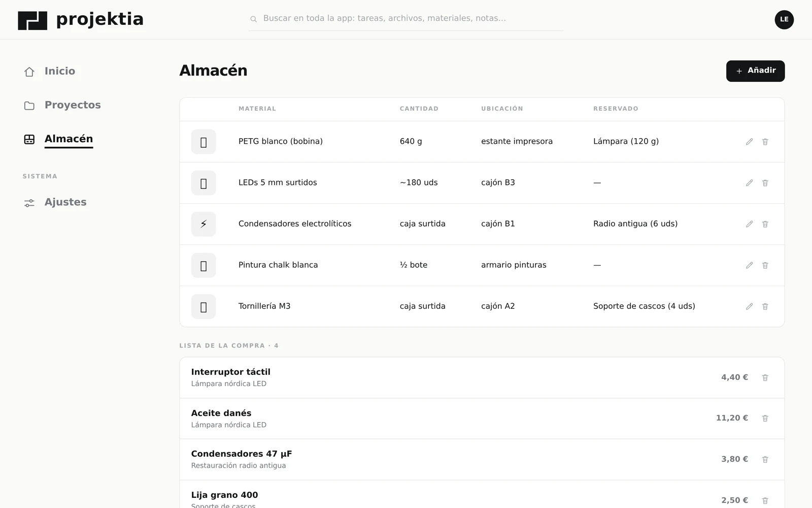Click the 11,20 € price

click(x=732, y=418)
